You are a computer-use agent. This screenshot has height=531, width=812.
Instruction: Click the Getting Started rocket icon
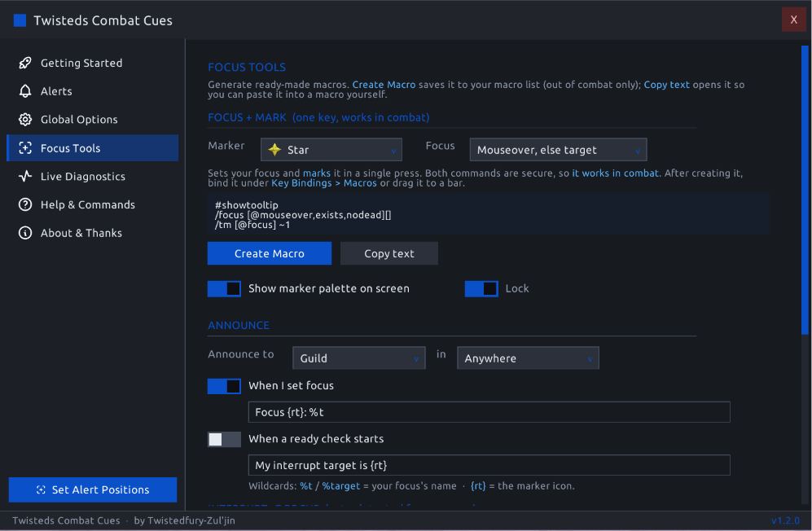pyautogui.click(x=25, y=64)
